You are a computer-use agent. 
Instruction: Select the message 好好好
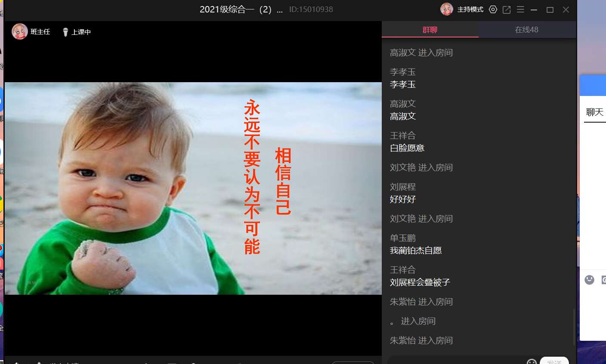click(x=403, y=199)
